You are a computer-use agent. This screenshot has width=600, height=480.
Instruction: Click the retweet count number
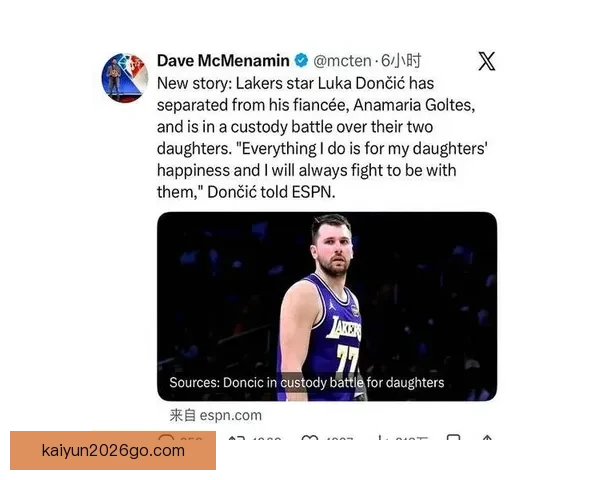(266, 439)
